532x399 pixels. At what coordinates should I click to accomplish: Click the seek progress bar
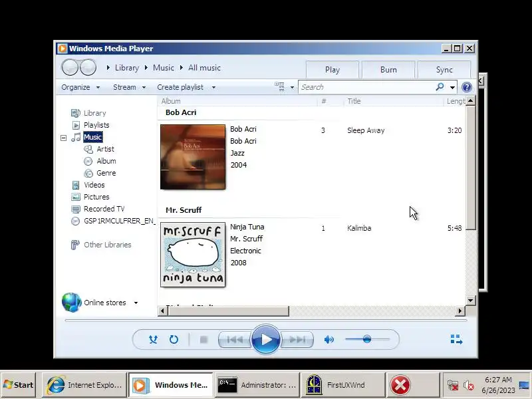tap(265, 321)
